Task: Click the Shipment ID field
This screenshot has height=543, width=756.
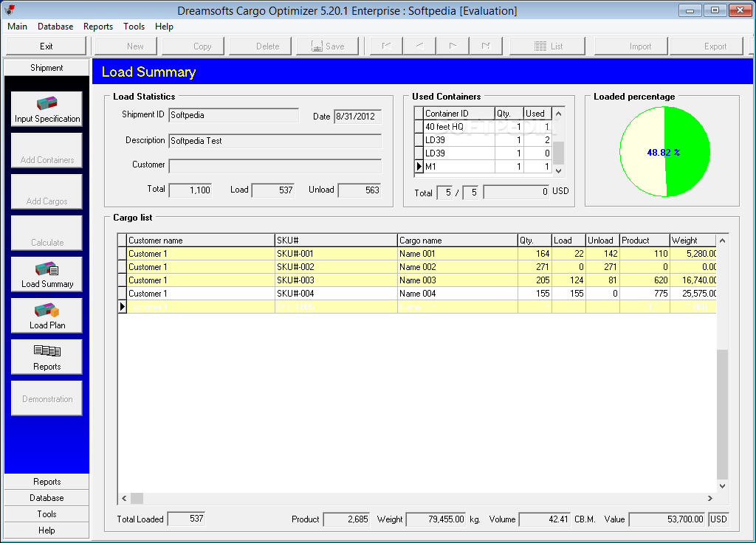Action: point(234,115)
